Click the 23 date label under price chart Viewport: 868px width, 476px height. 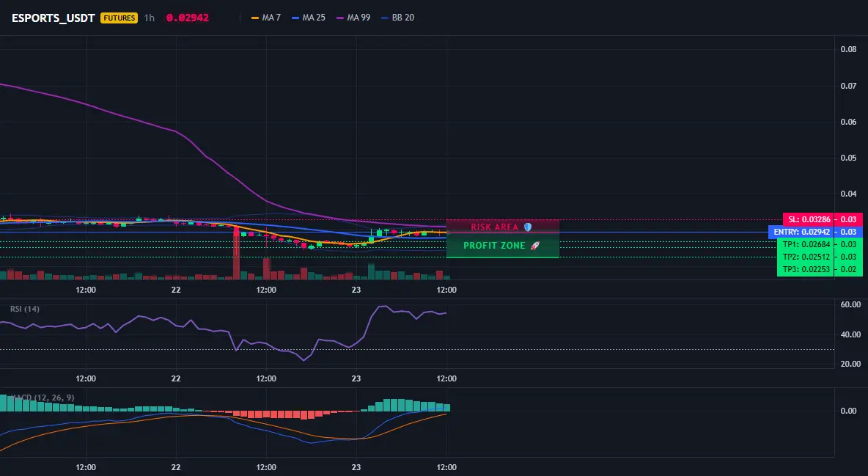pyautogui.click(x=356, y=290)
